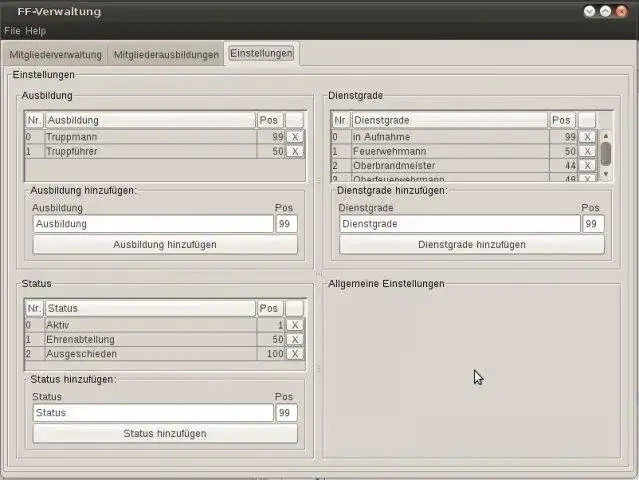Focus the Dienstgrade name input field
This screenshot has width=639, height=480.
click(460, 224)
